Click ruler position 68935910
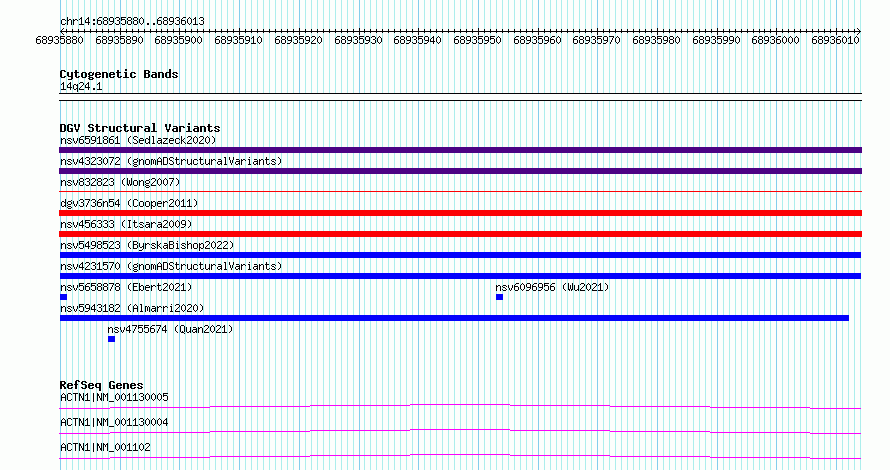 pyautogui.click(x=238, y=40)
